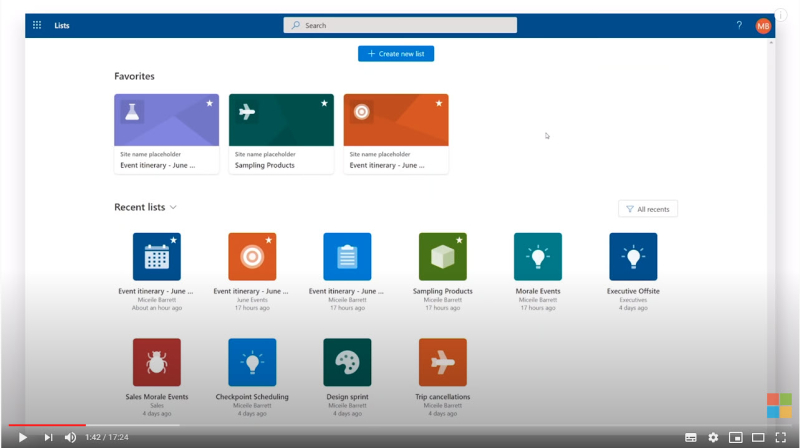Toggle star on calendar Event itinerary tile

tap(173, 240)
